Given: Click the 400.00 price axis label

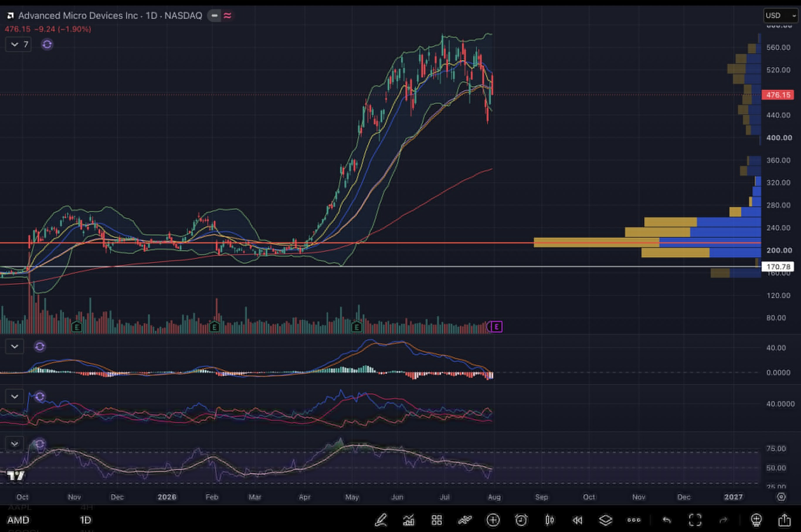Looking at the screenshot, I should click(779, 138).
